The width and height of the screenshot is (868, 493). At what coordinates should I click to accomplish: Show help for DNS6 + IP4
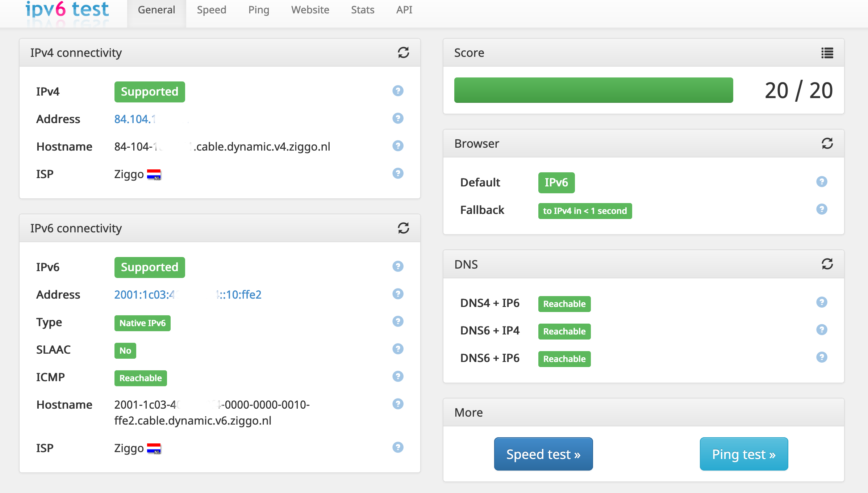[822, 330]
